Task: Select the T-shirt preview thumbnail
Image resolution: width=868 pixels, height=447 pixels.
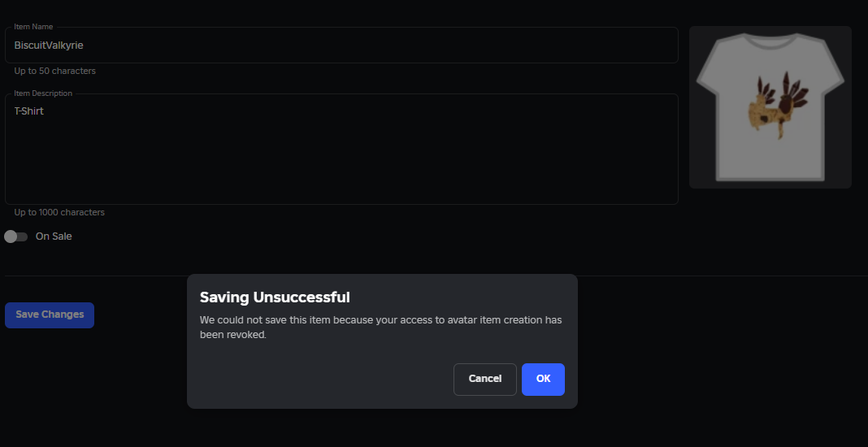Action: point(770,107)
